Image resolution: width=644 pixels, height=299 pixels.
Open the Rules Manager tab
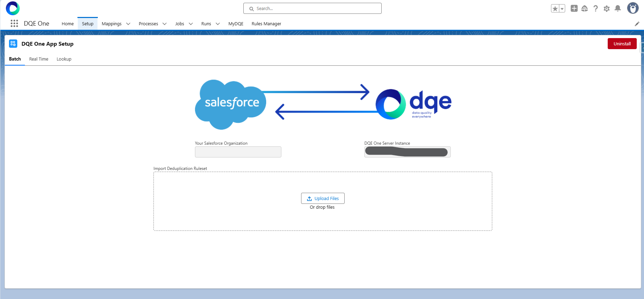[x=266, y=24]
